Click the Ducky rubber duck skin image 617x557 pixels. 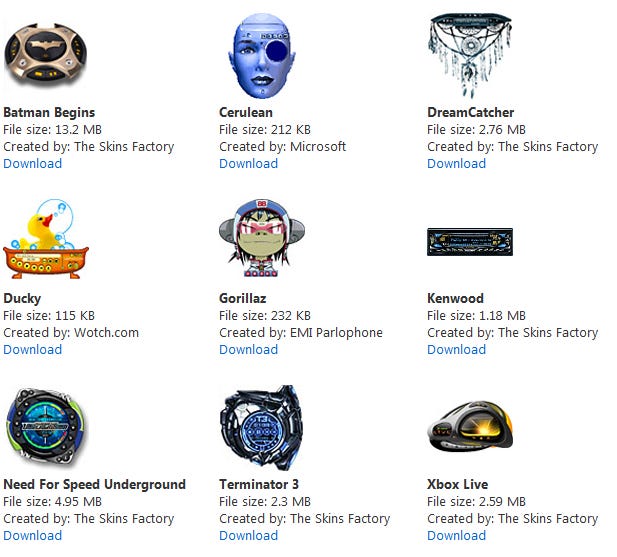point(46,239)
